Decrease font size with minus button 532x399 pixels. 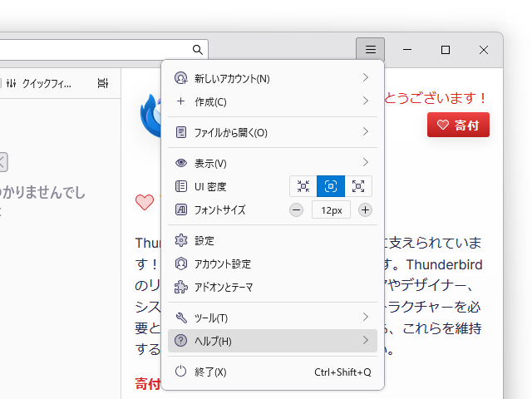coord(296,210)
